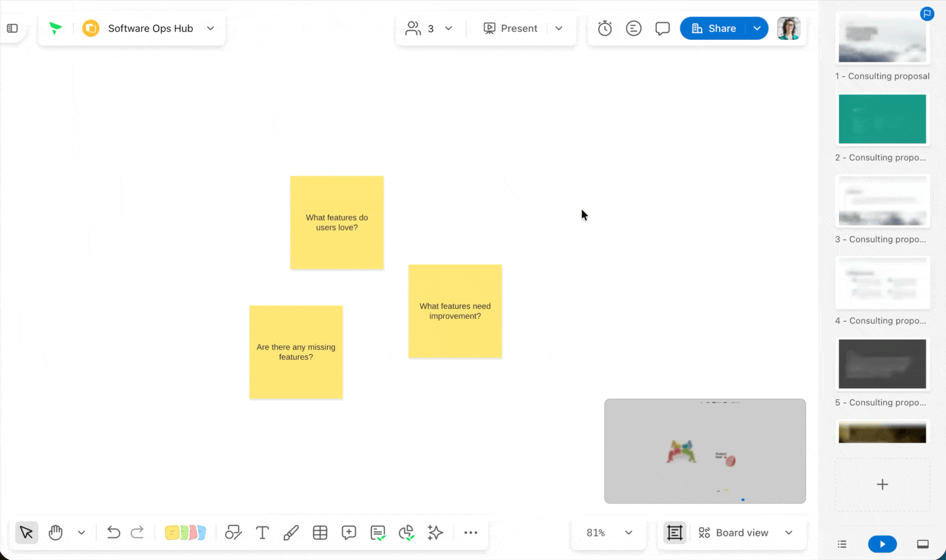Add a comment with the plus bubble tool
This screenshot has width=946, height=560.
349,533
